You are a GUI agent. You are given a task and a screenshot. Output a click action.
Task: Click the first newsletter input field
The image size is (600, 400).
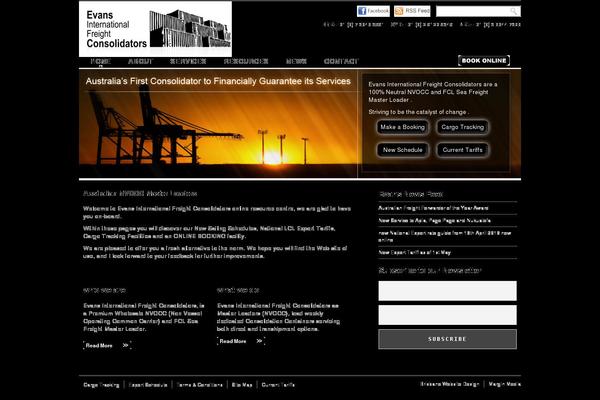pyautogui.click(x=447, y=291)
